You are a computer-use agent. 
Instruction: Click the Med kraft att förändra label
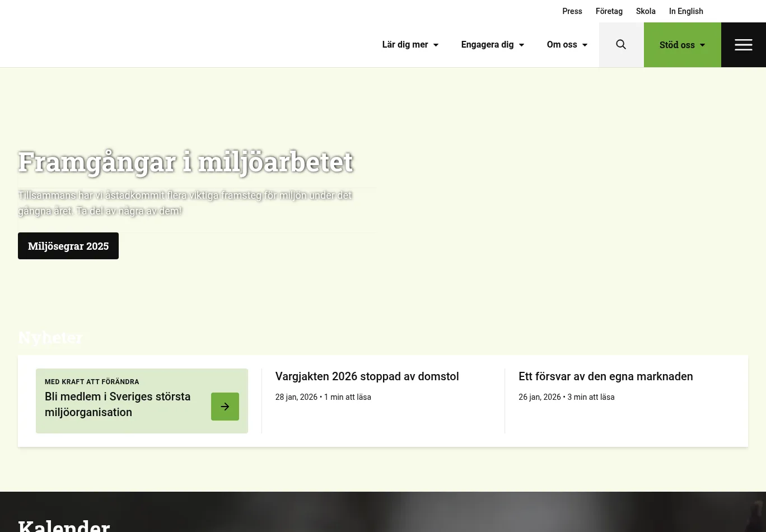tap(92, 382)
